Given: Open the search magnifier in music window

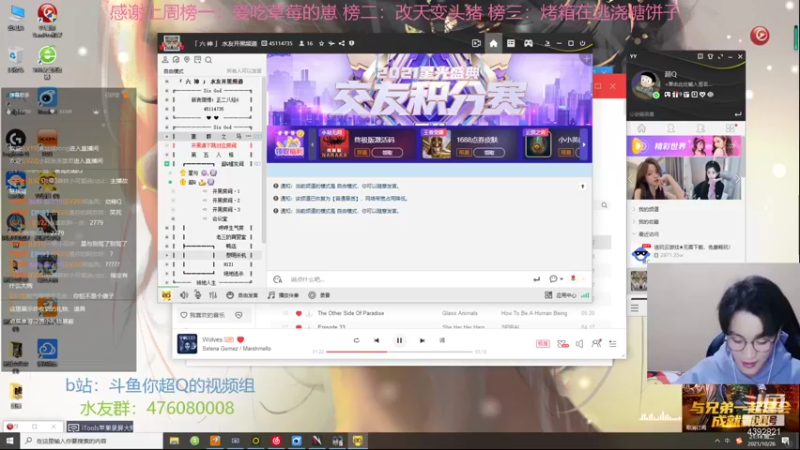Looking at the screenshot, I should click(x=605, y=205).
